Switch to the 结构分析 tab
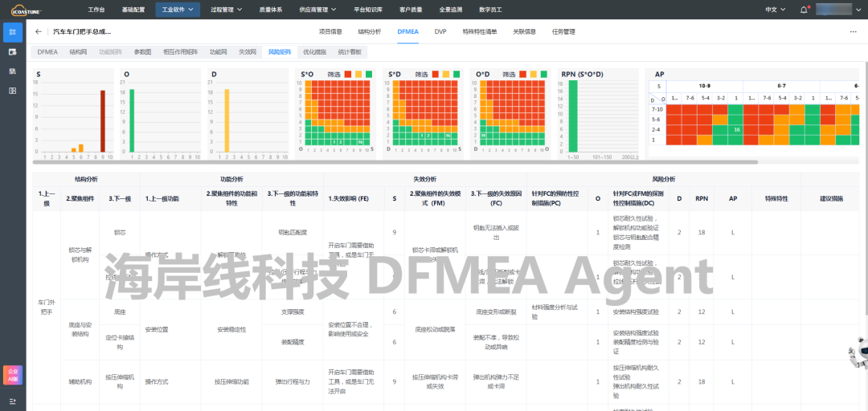 coord(369,32)
